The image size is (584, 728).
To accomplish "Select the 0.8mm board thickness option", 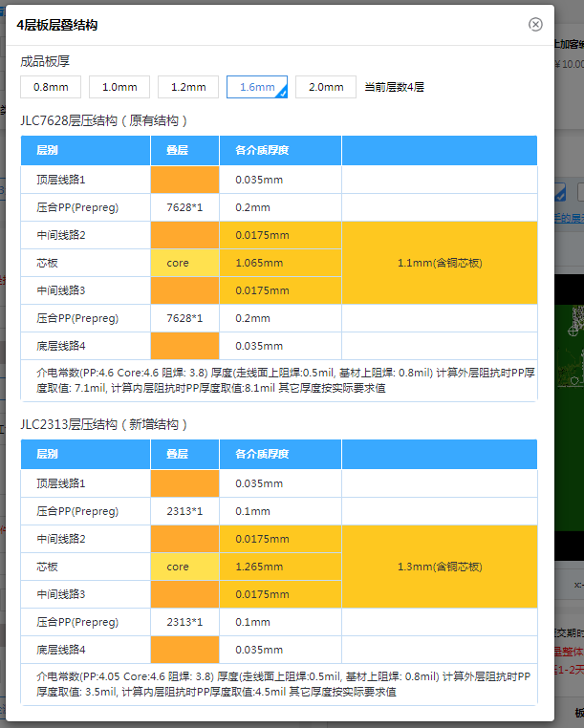I will coord(51,87).
